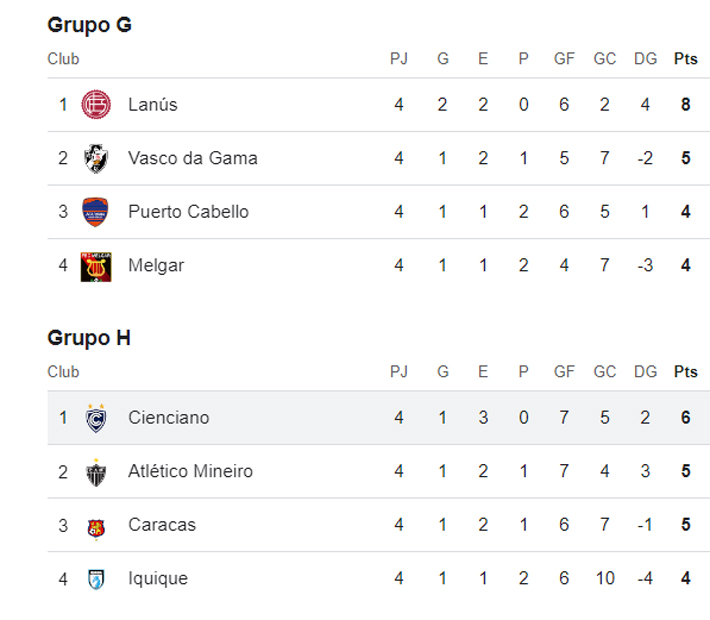Click the Pts column header in Grupo G
This screenshot has width=710, height=620.
(685, 59)
